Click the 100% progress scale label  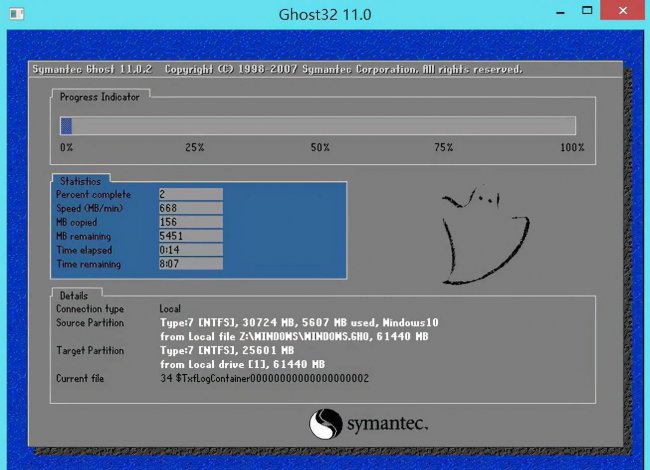pos(572,147)
